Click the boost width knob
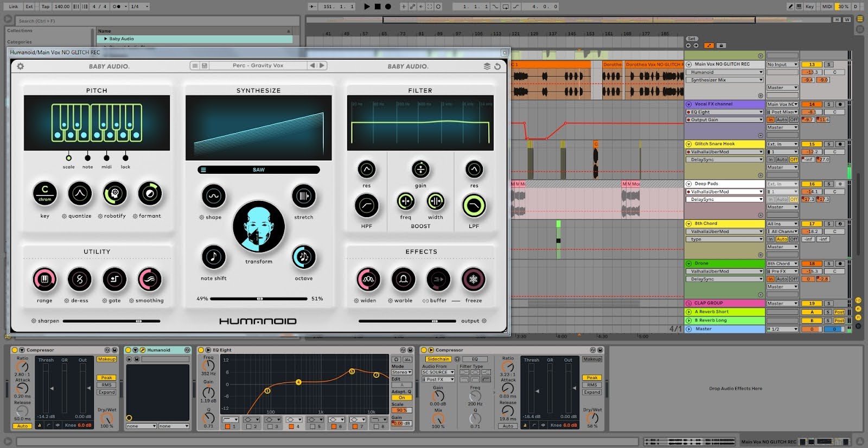 point(436,201)
